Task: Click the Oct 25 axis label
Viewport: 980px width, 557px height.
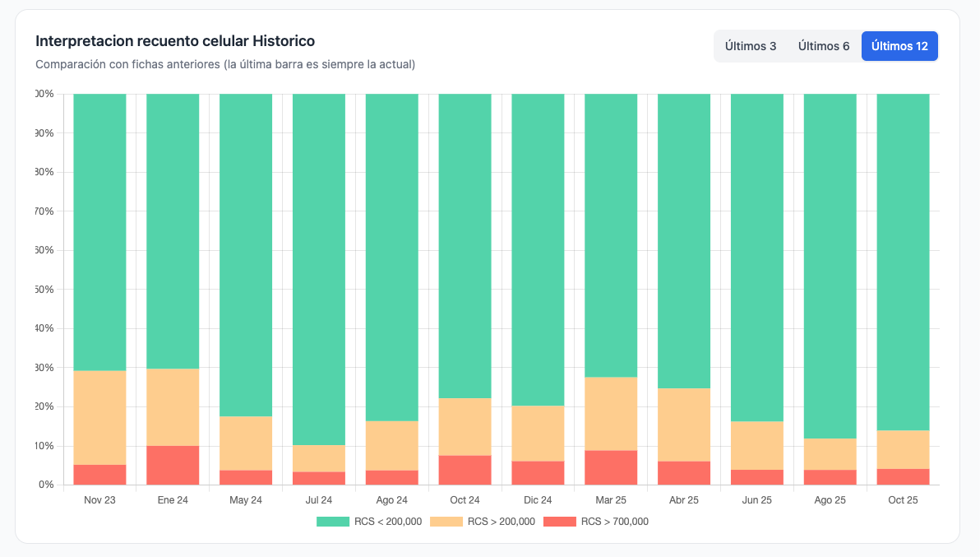Action: coord(903,500)
